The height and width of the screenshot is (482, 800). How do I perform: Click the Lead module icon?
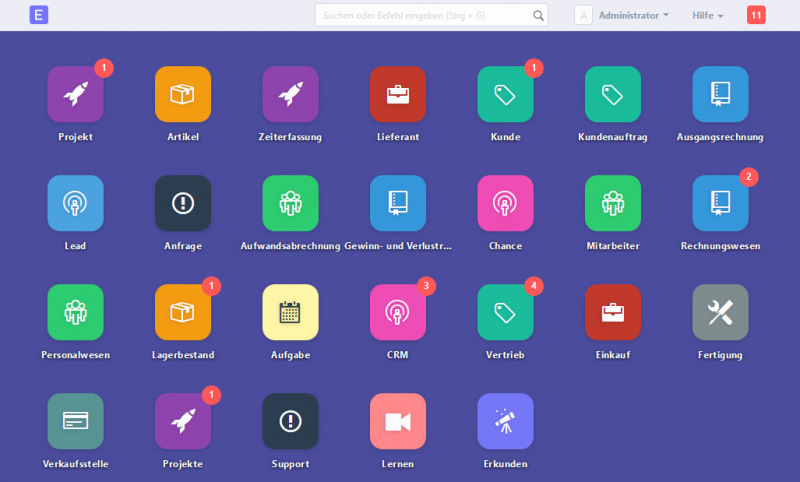pos(75,203)
